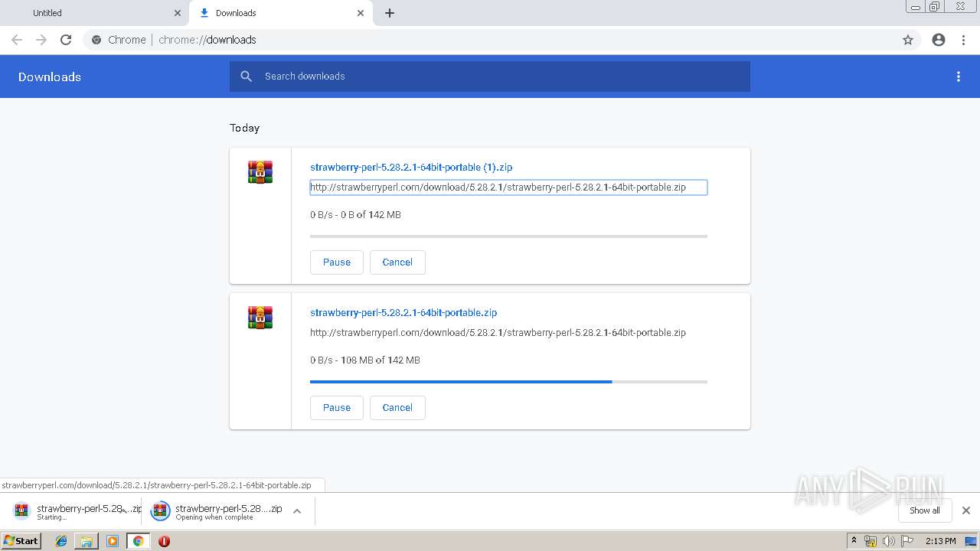Go back with the browser back arrow
Image resolution: width=980 pixels, height=551 pixels.
[x=17, y=40]
